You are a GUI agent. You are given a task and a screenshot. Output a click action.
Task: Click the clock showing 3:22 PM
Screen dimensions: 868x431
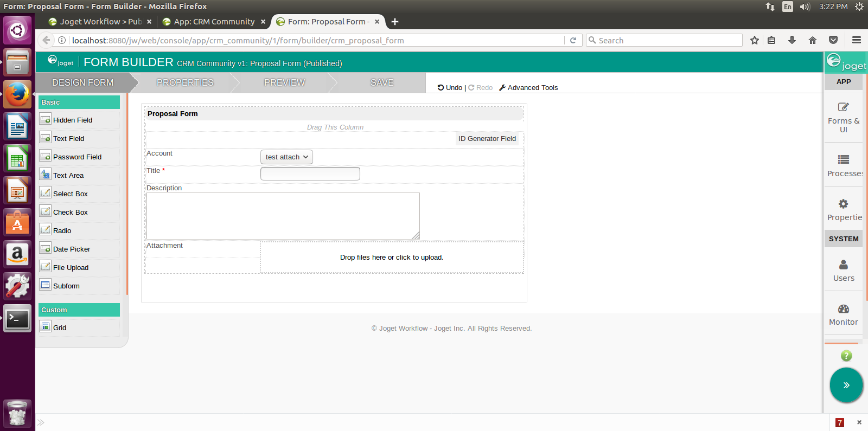coord(833,7)
